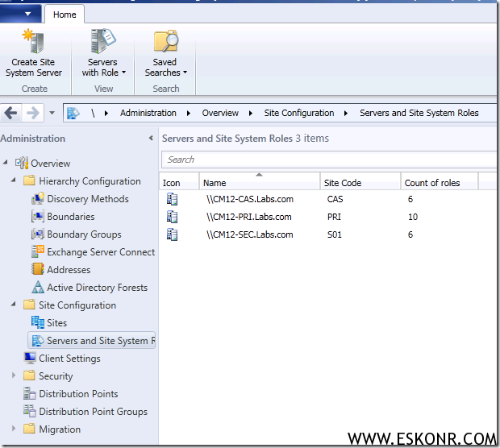Image resolution: width=500 pixels, height=448 pixels.
Task: Click the role count 10 cell
Action: click(x=413, y=218)
